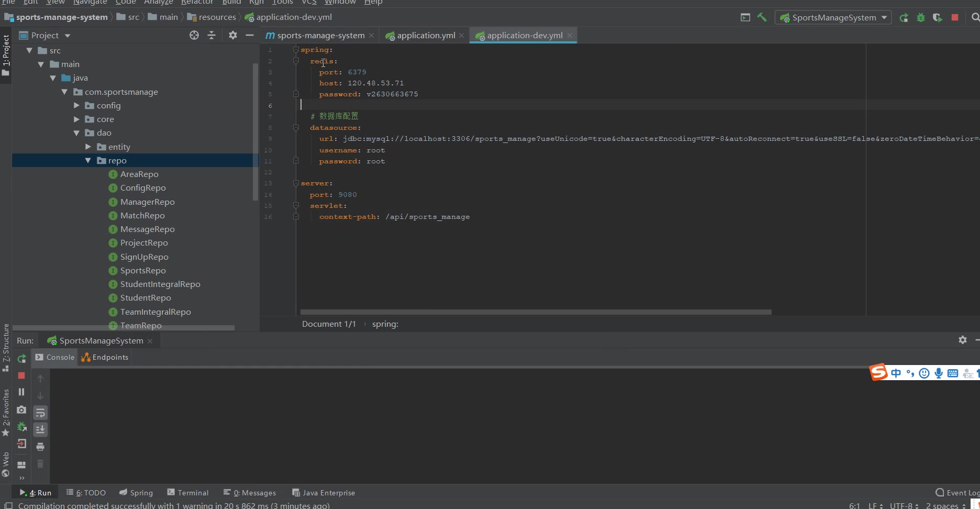
Task: Click the Dump Threads camera icon
Action: click(21, 410)
